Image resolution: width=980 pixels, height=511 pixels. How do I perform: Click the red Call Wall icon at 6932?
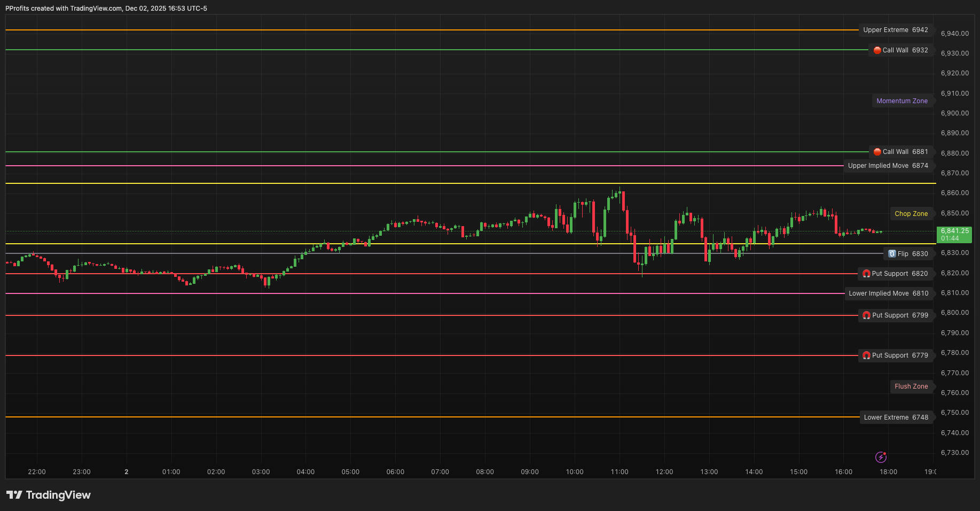coord(876,50)
